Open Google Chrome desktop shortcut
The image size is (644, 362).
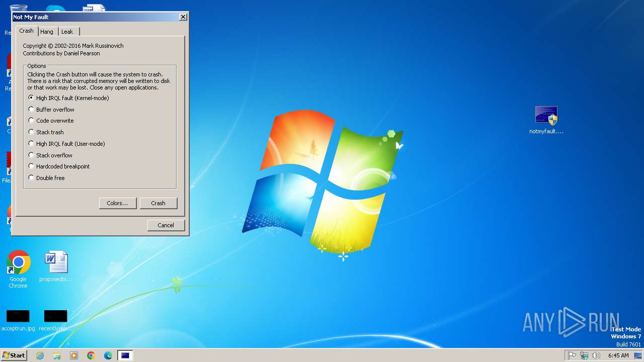point(18,269)
